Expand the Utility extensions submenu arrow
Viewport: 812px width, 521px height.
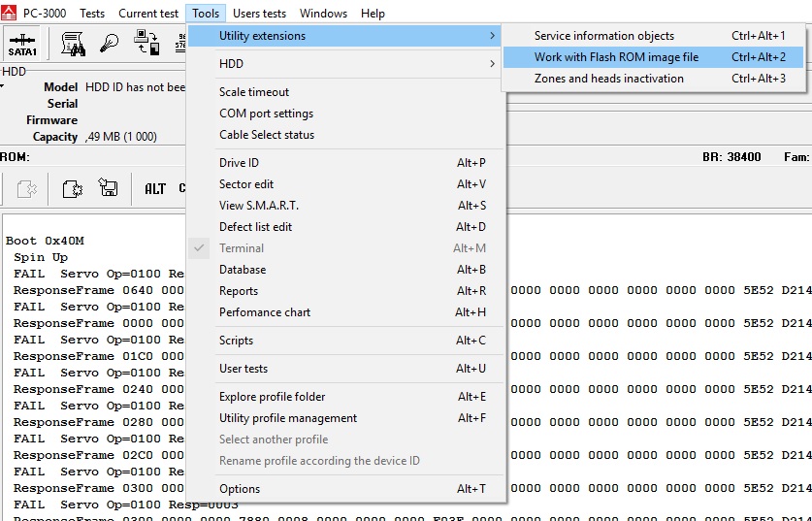[x=492, y=36]
